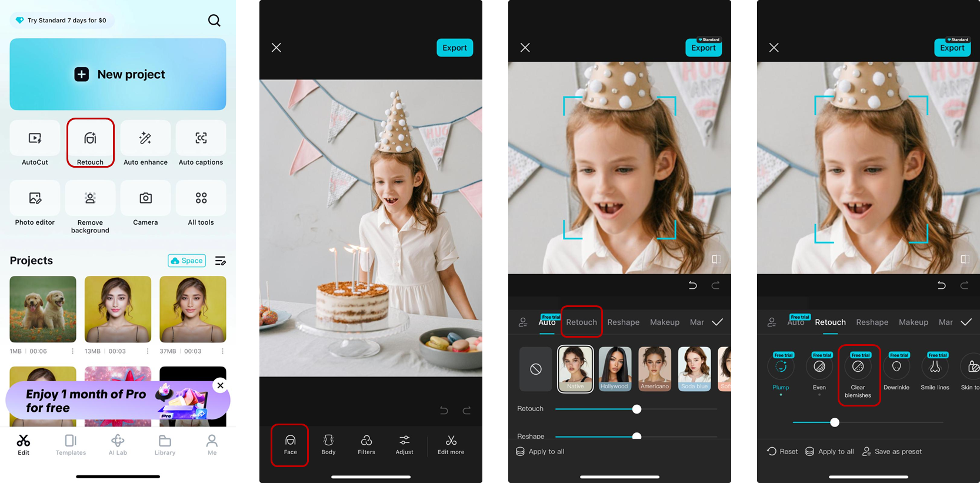980x483 pixels.
Task: Click Export in the Clear blemishes screen
Action: click(952, 47)
